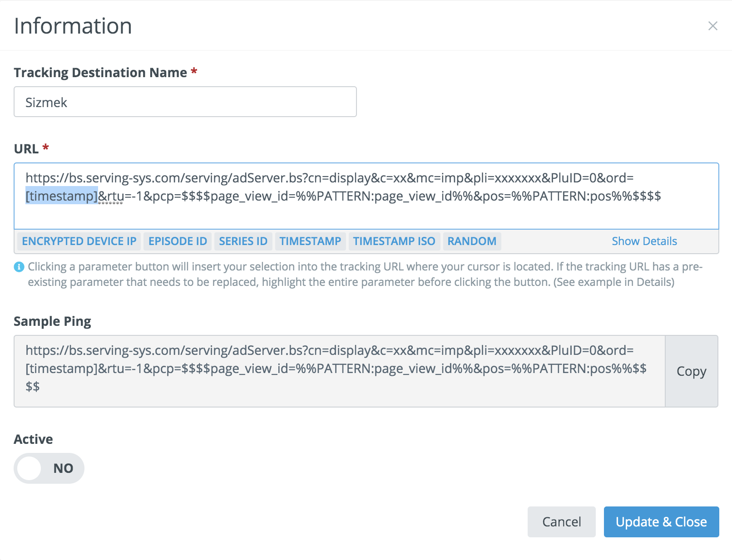This screenshot has height=560, width=732.
Task: Click the TIMESTAMP ISO parameter button
Action: point(394,241)
